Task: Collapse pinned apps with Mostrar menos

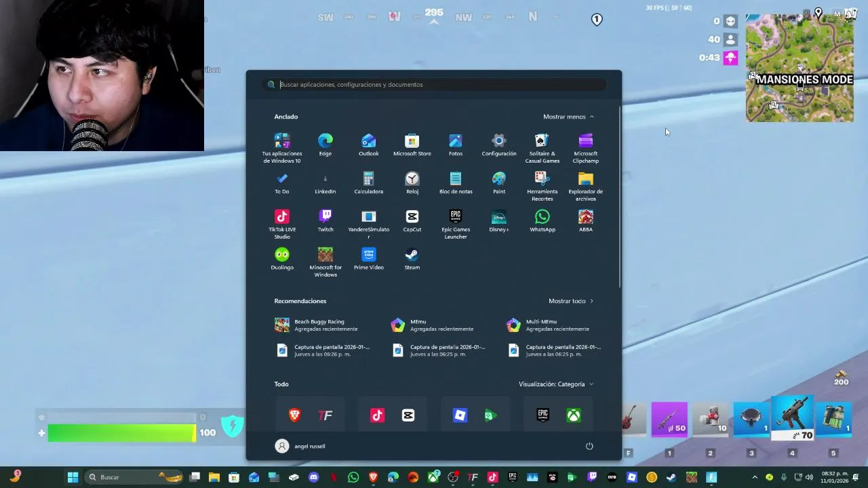Action: coord(568,117)
